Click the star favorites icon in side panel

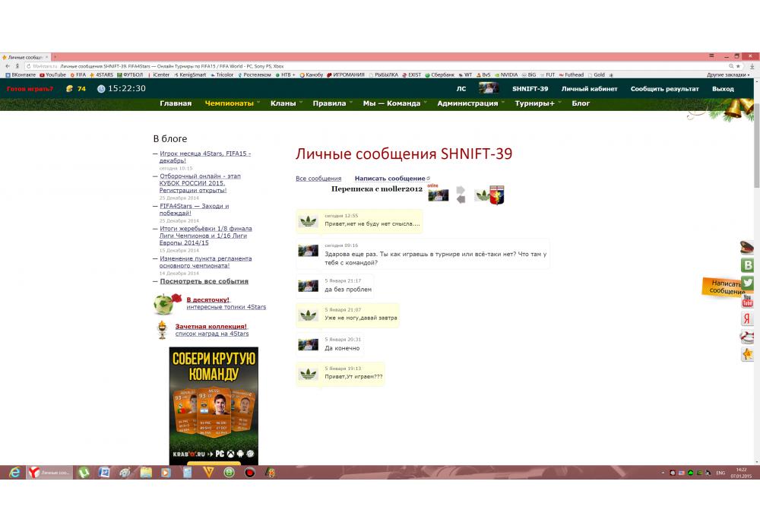[x=747, y=354]
